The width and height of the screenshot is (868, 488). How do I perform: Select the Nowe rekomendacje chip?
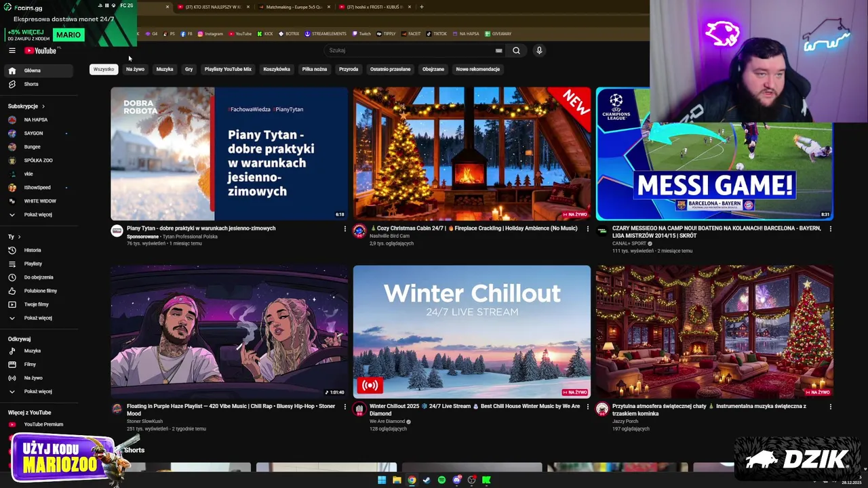click(478, 69)
